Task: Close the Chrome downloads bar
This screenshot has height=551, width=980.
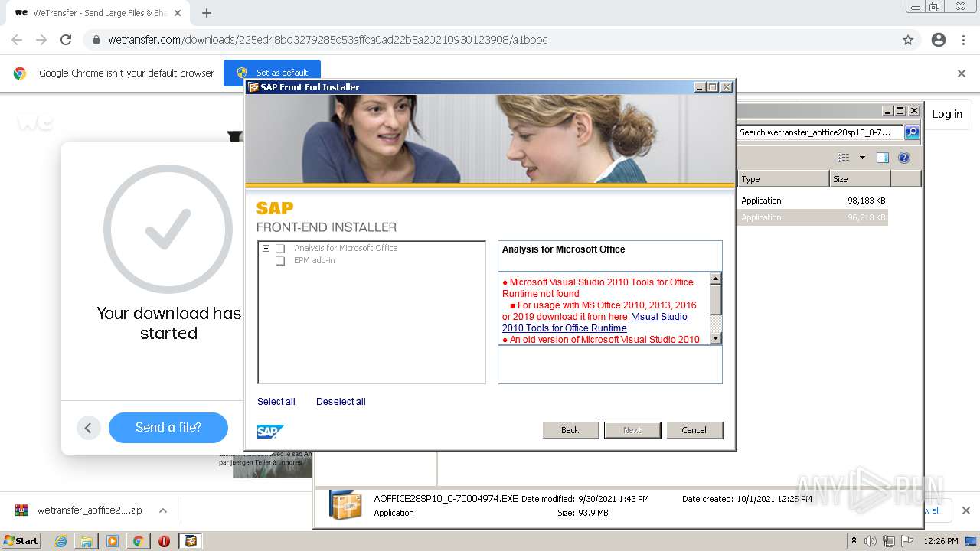Action: (x=966, y=510)
